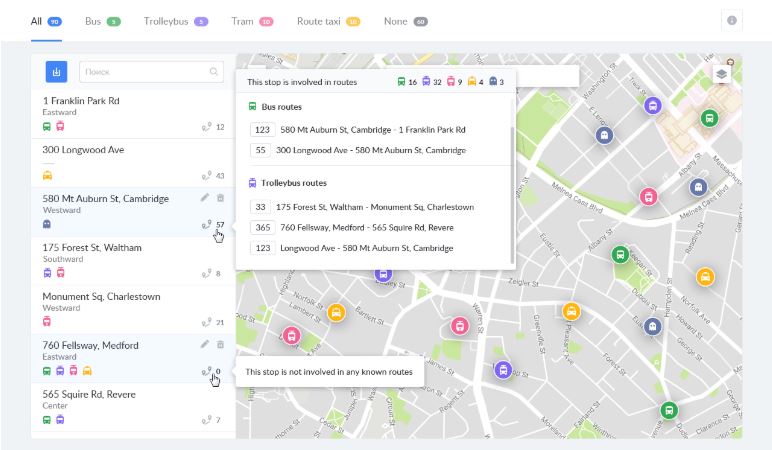Click the info icon in top bar

coord(731,20)
